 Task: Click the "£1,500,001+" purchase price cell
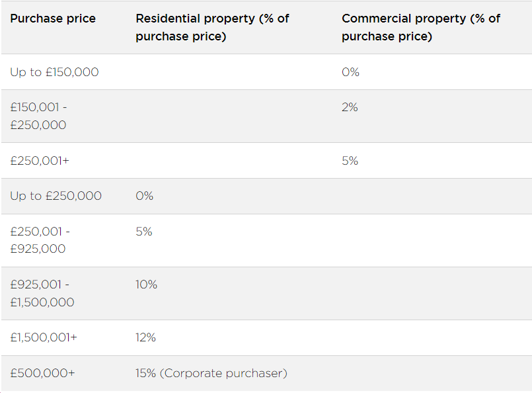click(44, 337)
